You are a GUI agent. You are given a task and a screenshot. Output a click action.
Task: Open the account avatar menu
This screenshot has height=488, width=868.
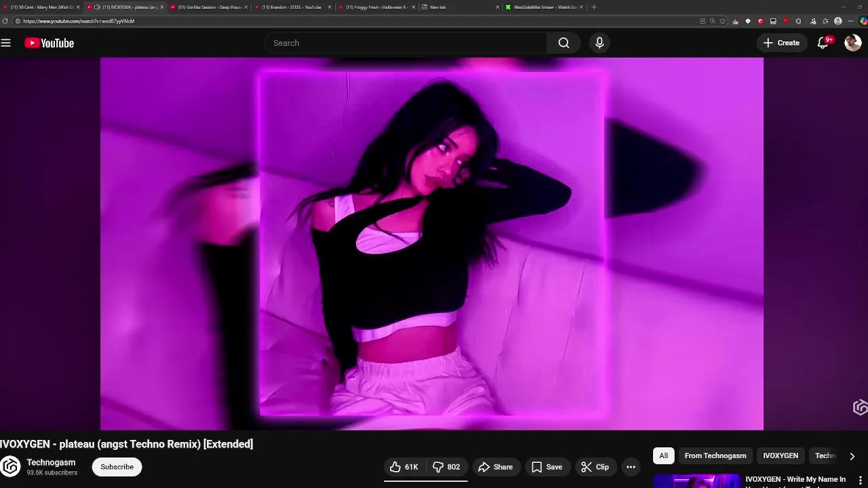coord(852,43)
